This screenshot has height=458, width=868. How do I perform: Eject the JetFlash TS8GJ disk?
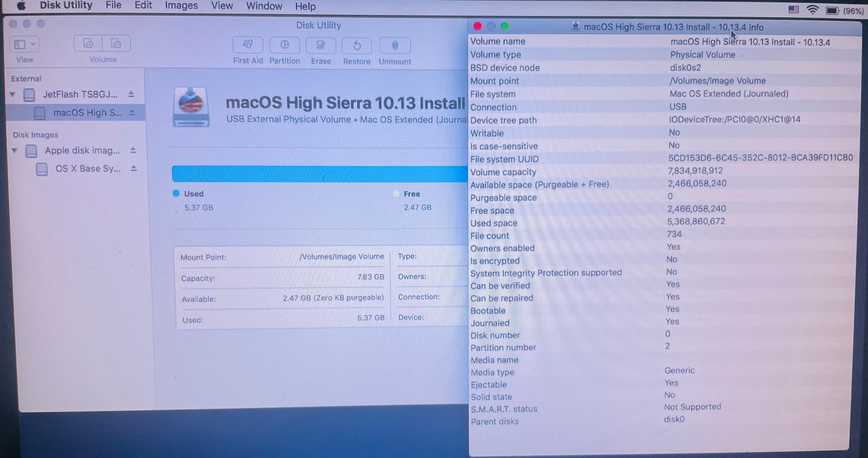tap(131, 94)
